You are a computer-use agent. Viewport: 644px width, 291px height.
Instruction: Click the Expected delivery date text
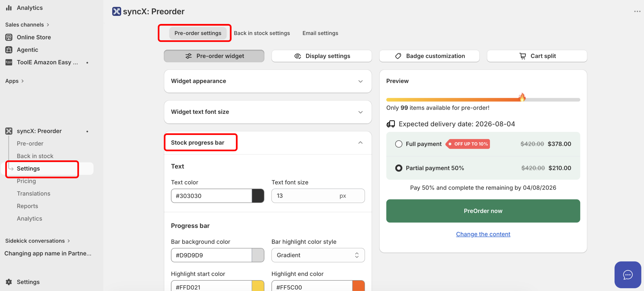(x=457, y=124)
